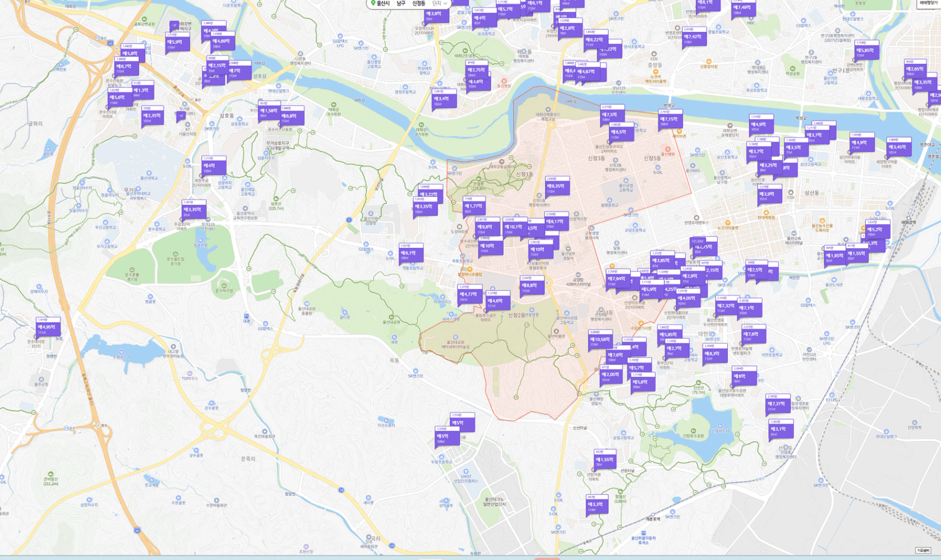
Task: Open the 매8.17억 listing marker
Action: coord(556,222)
